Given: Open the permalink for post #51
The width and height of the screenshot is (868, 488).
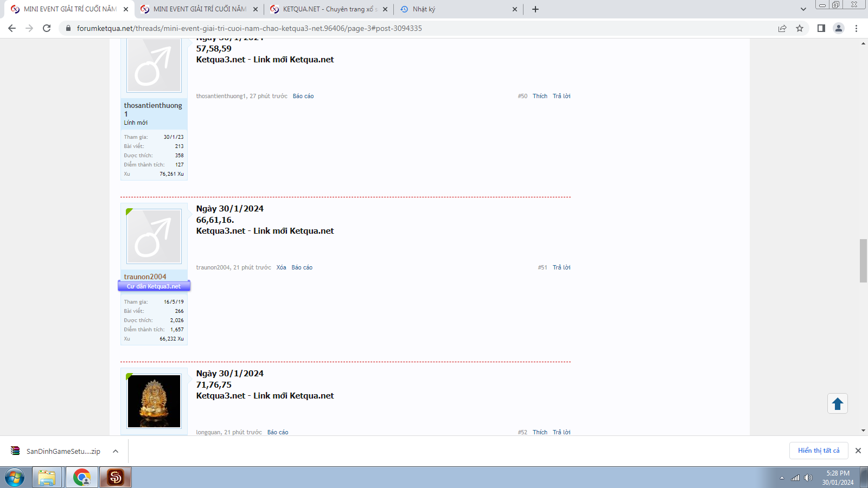Looking at the screenshot, I should tap(542, 267).
